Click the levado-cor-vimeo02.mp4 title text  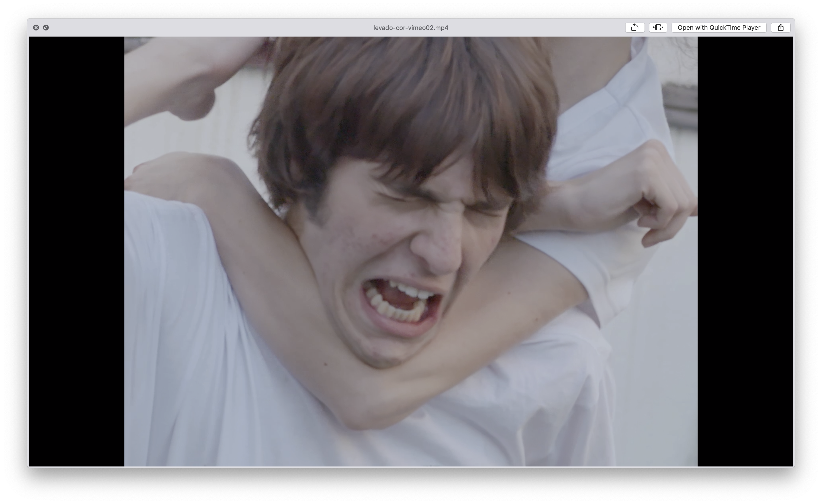(411, 28)
